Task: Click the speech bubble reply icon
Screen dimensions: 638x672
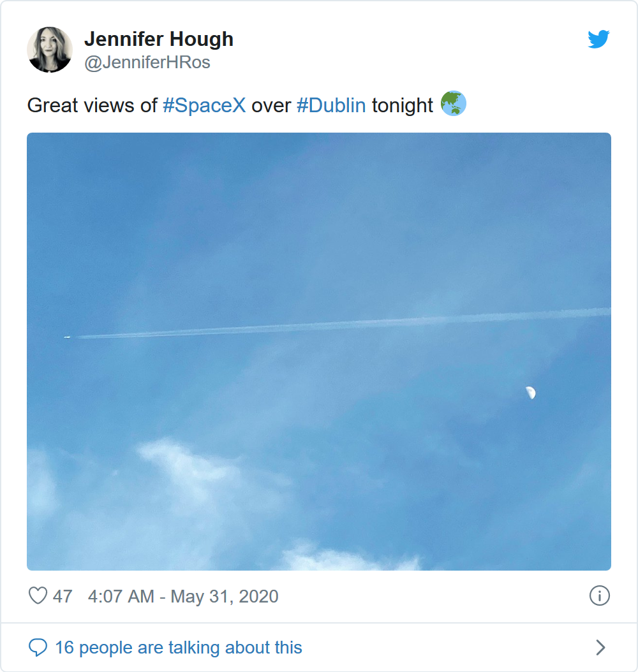Action: click(x=38, y=648)
